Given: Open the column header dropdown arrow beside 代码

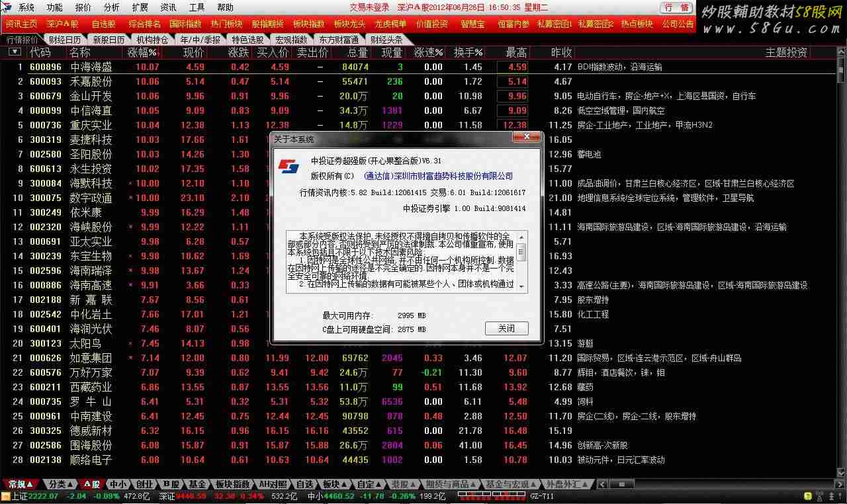Looking at the screenshot, I should pyautogui.click(x=14, y=53).
